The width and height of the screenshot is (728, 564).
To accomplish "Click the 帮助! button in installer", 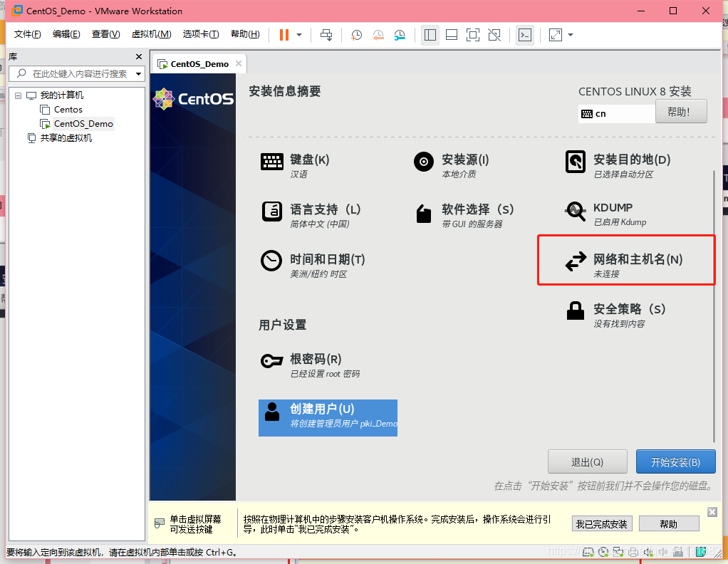I will click(x=681, y=111).
